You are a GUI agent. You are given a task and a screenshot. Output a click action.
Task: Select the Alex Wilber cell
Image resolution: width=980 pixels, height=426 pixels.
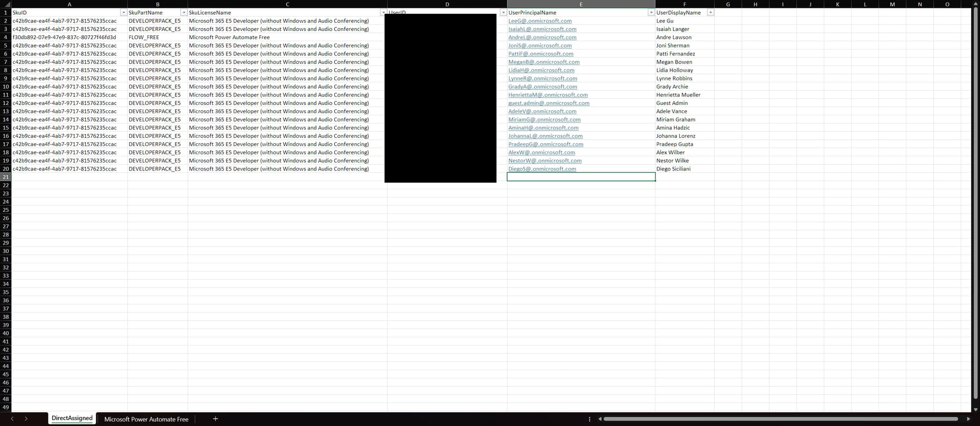click(685, 152)
